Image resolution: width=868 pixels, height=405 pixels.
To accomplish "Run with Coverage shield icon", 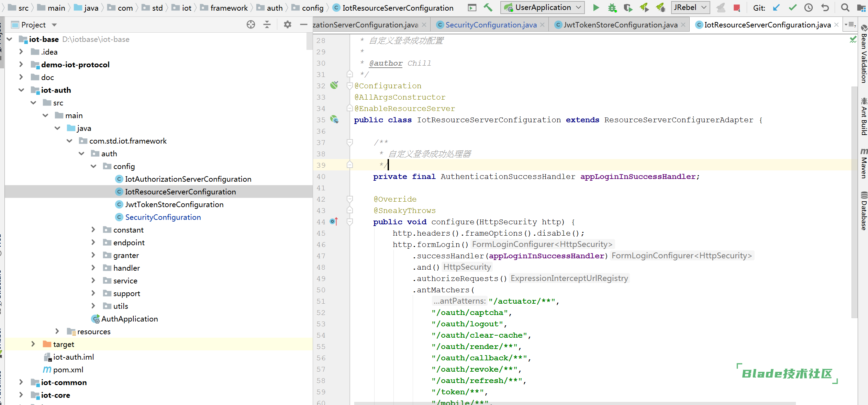I will pos(628,8).
